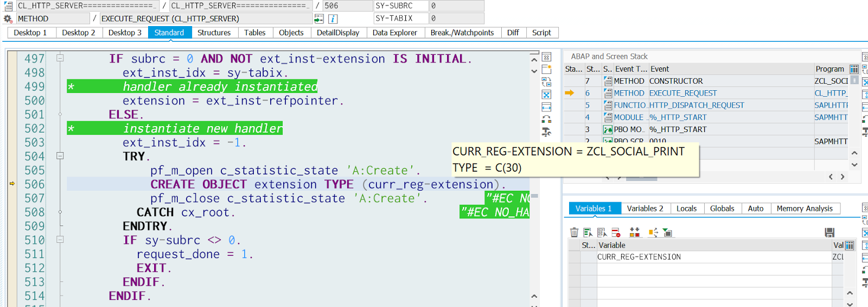The width and height of the screenshot is (868, 307).
Task: Open the Memory Analysis tab
Action: click(805, 209)
